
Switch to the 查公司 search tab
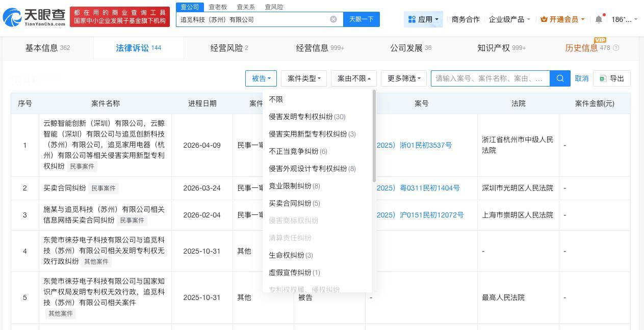190,7
